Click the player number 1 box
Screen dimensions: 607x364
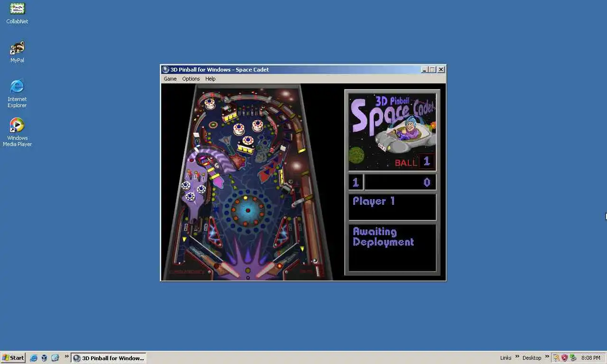(x=356, y=182)
